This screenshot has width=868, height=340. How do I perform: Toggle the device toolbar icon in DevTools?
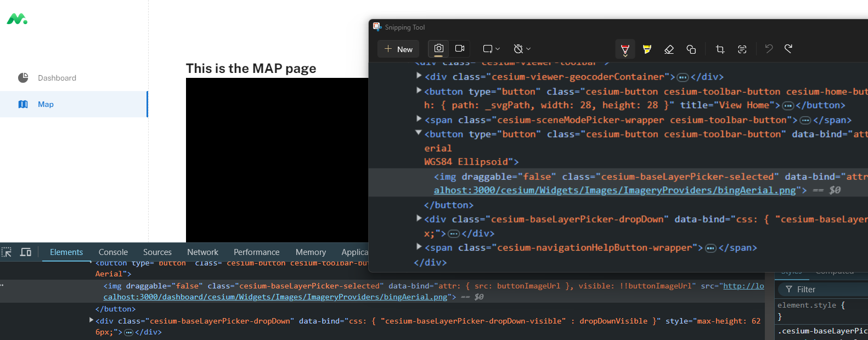tap(26, 252)
